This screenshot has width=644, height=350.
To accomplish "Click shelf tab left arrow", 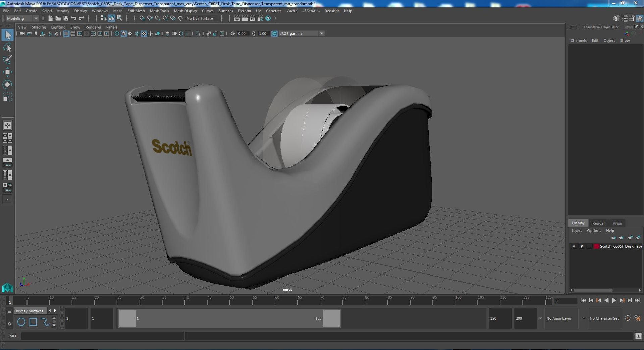I will tap(50, 311).
